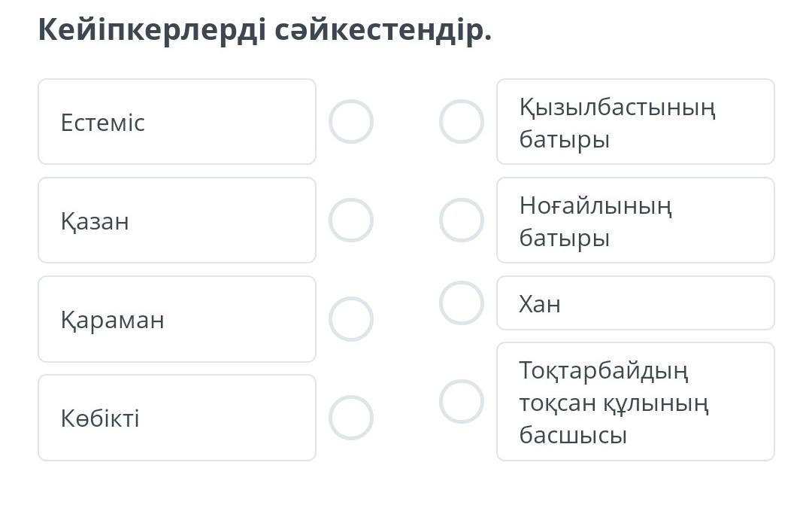Screen dimensions: 812x511
Task: Click the Қазан character card
Action: [x=177, y=221]
